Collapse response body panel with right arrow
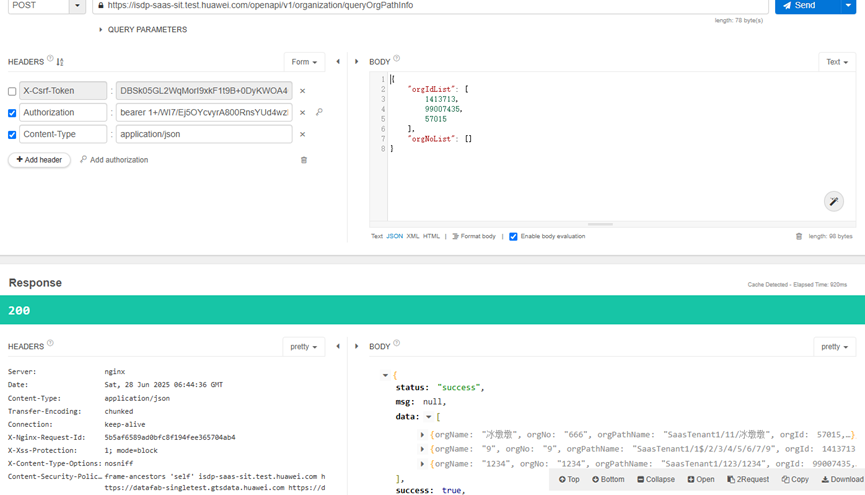Screen dimensions: 865x495 point(356,347)
